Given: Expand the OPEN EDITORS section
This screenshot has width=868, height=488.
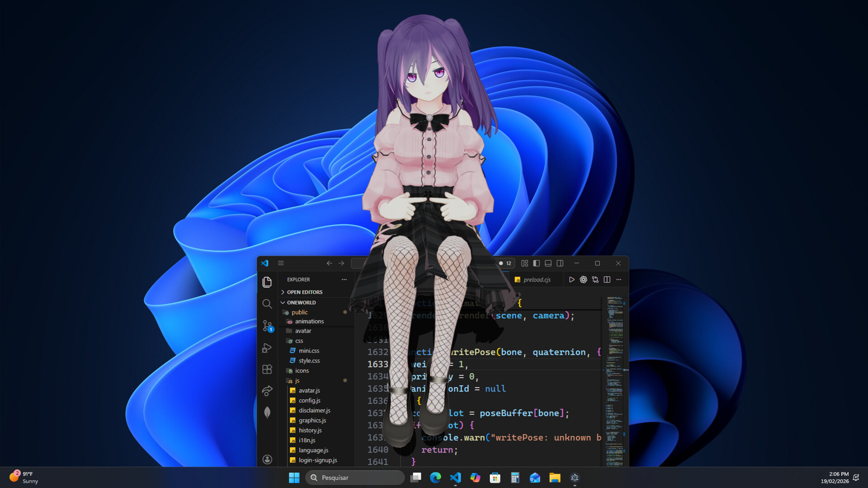Looking at the screenshot, I should pos(304,292).
